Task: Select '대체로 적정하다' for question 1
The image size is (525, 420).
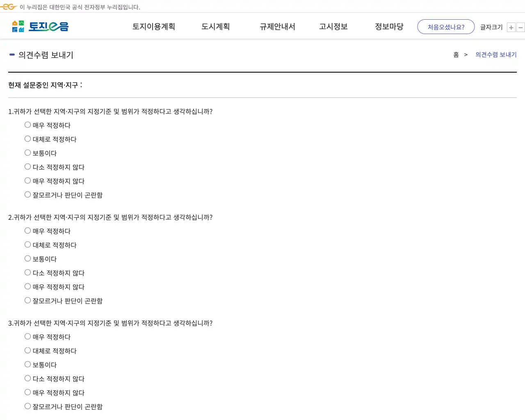Action: [x=27, y=139]
